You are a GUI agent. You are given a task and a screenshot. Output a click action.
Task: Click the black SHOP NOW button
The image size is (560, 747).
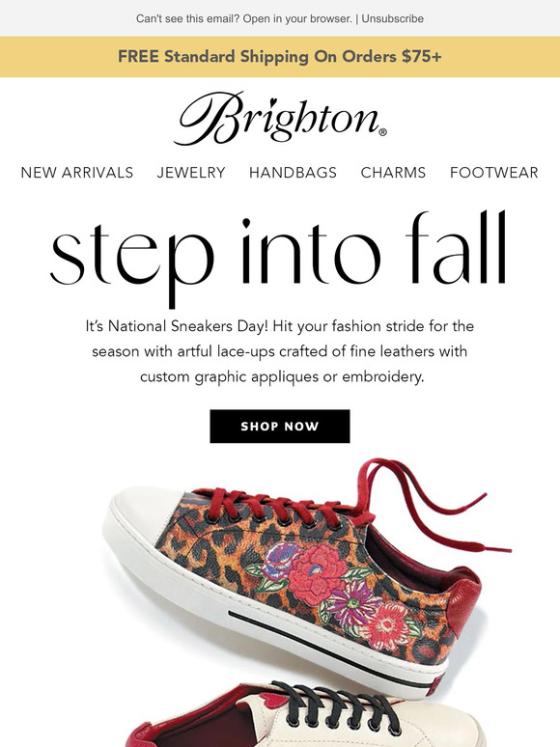280,427
